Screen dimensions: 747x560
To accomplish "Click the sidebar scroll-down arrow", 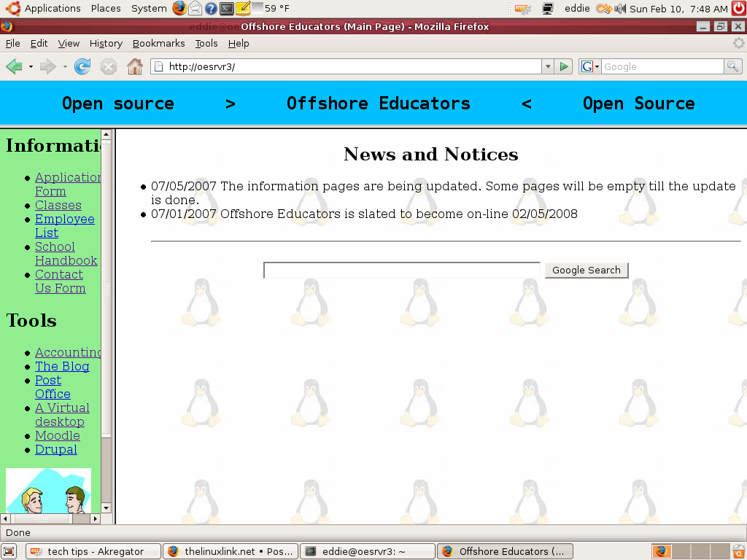I will 107,508.
